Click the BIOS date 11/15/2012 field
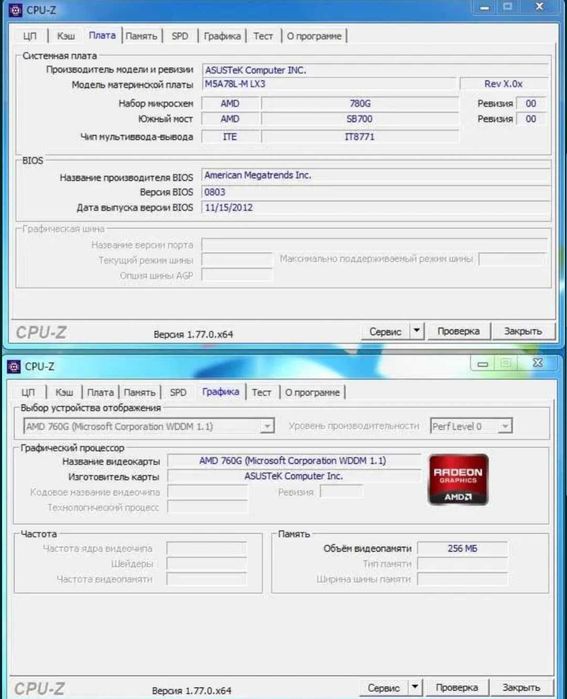 pyautogui.click(x=375, y=208)
